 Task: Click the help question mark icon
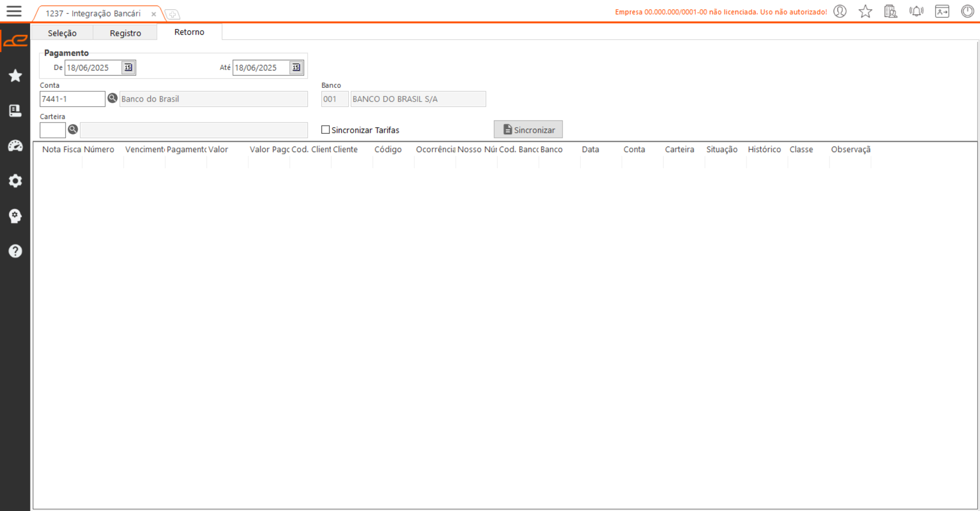click(15, 251)
